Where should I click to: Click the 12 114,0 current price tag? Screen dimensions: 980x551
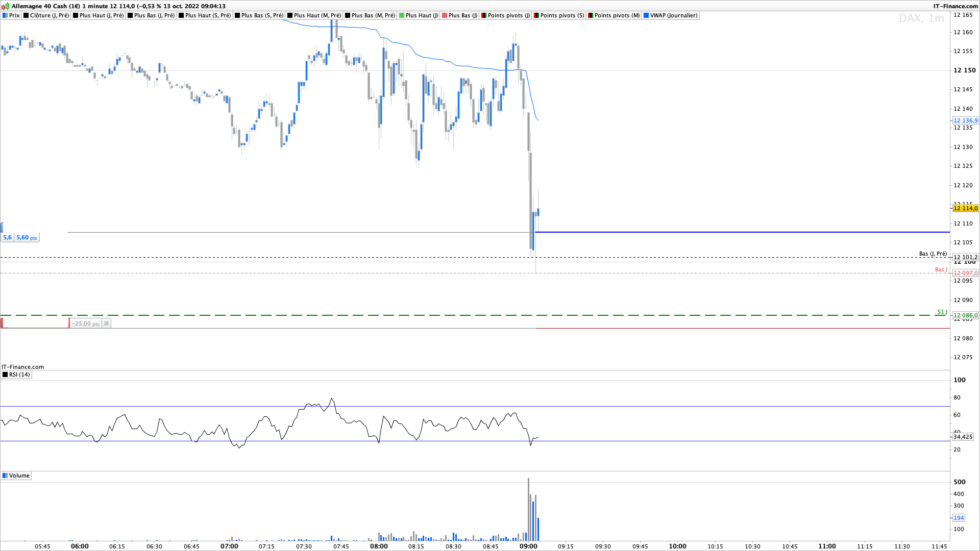point(965,208)
